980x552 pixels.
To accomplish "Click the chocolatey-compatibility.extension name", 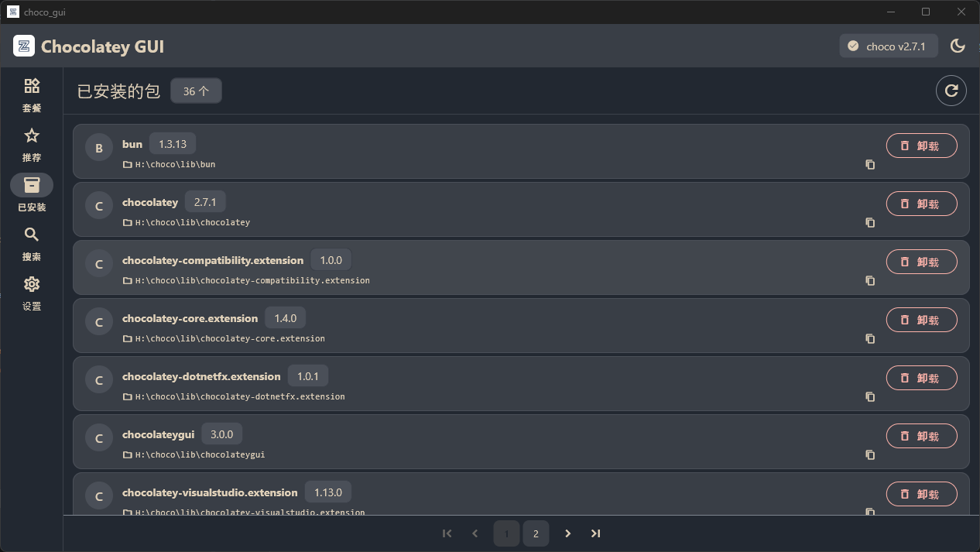I will [213, 260].
